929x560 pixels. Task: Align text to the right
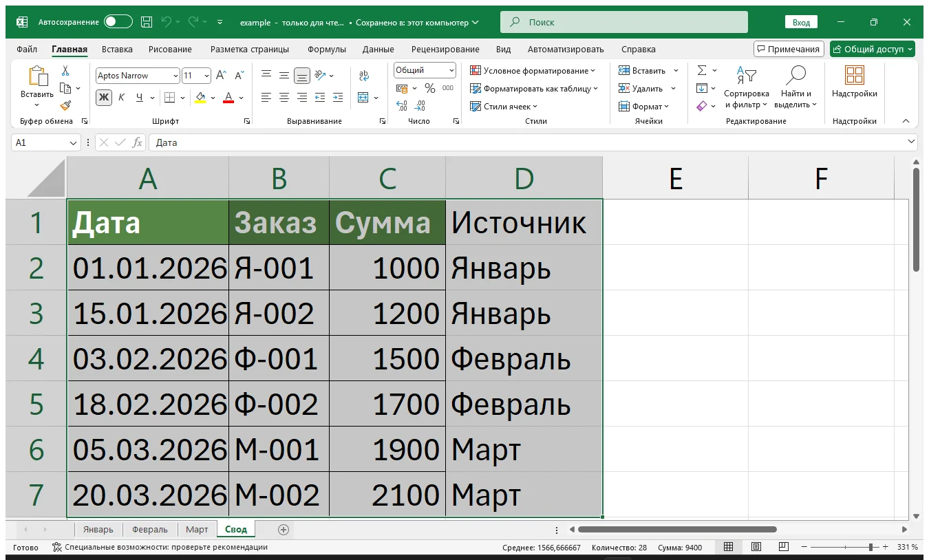[x=302, y=98]
